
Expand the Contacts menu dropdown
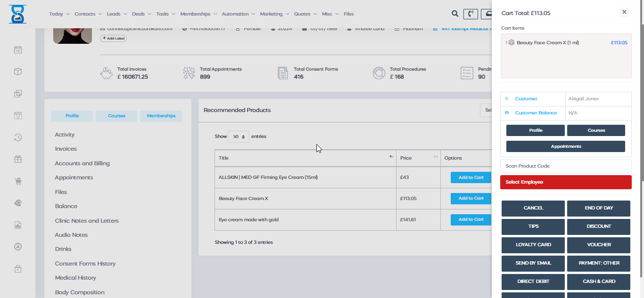pos(87,14)
